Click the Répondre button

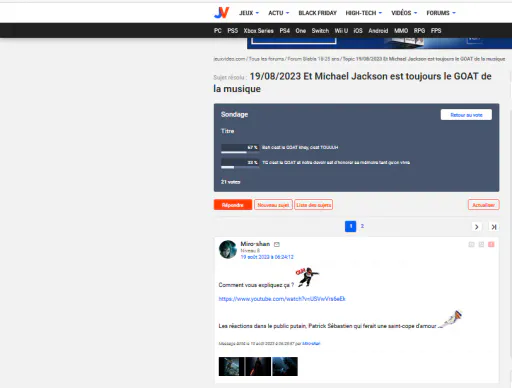point(233,205)
